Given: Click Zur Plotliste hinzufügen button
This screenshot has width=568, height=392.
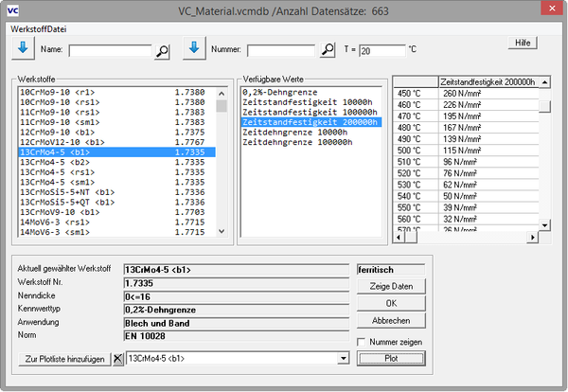Looking at the screenshot, I should [63, 359].
